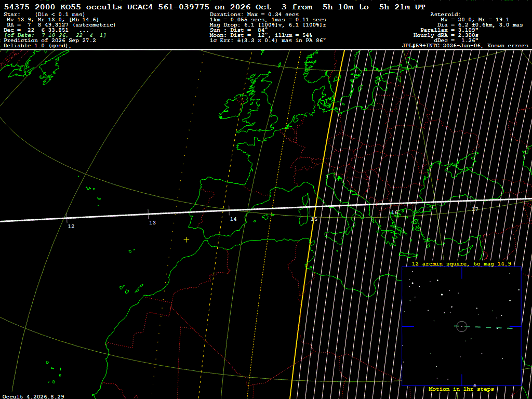Click time marker 12 on the path
The image size is (532, 399).
pos(71,227)
